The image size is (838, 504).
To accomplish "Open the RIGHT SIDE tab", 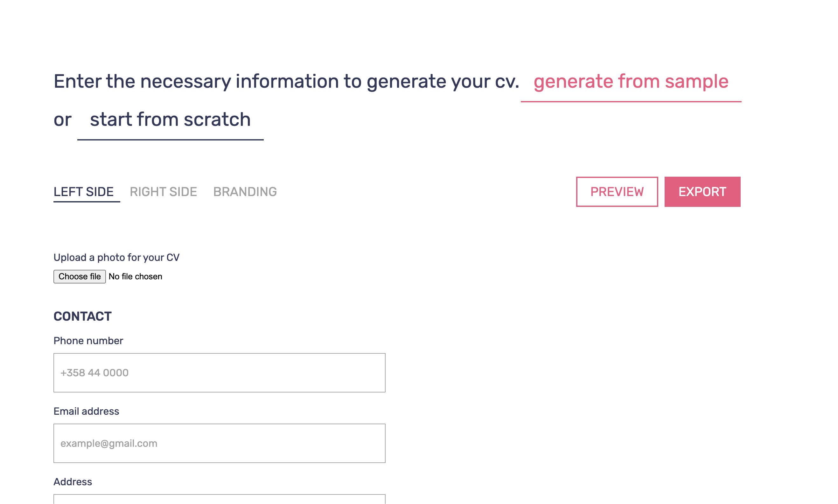I will click(x=163, y=192).
